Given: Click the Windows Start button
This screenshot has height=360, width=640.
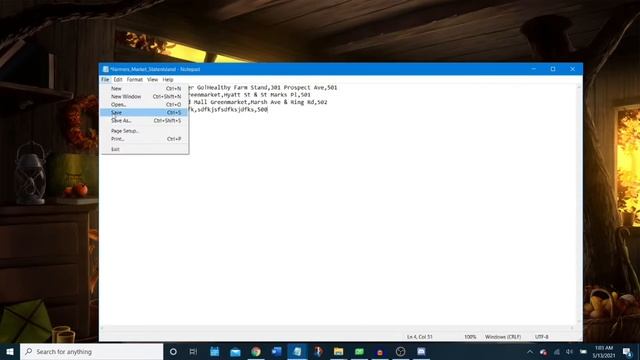Looking at the screenshot, I should click(x=10, y=351).
